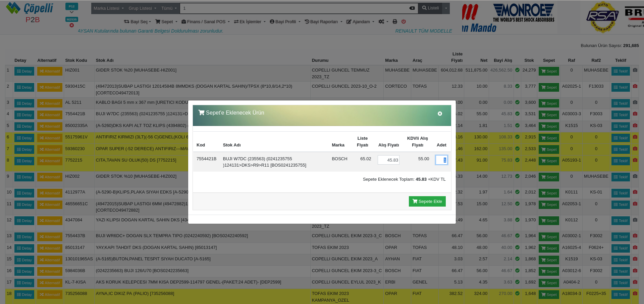Click the green Sepete Ekle button
The image size is (644, 304).
(x=427, y=201)
